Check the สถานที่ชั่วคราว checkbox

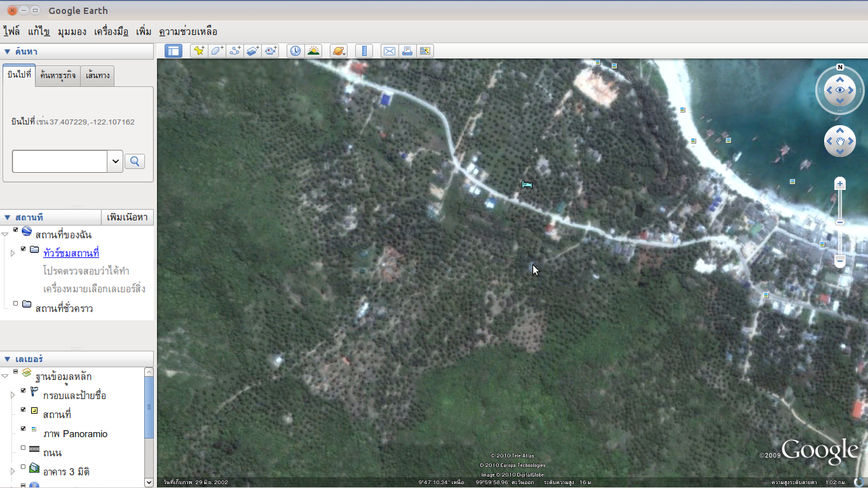(16, 304)
